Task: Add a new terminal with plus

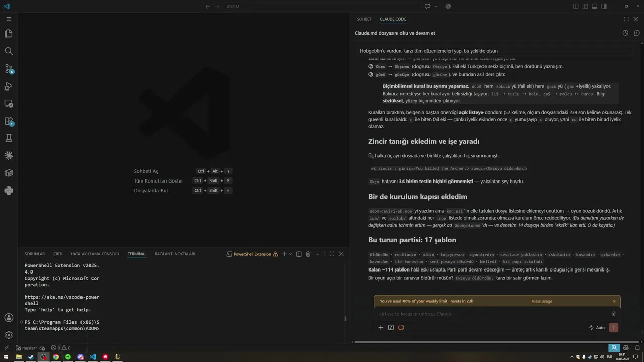Action: [x=284, y=254]
